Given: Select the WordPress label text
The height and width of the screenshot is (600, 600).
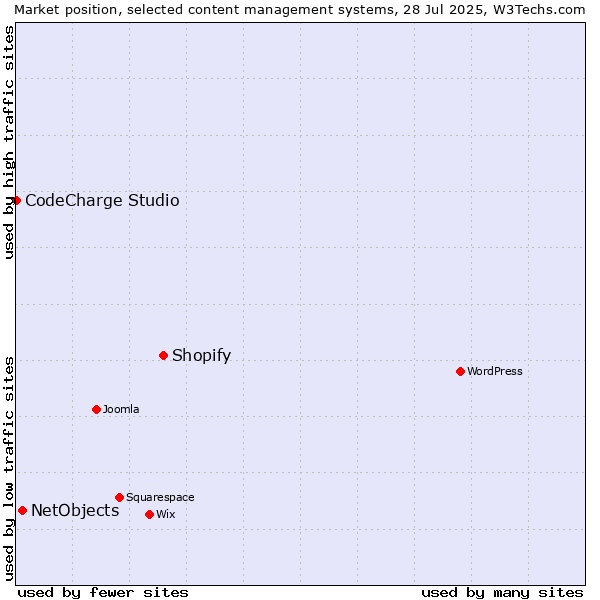Looking at the screenshot, I should [494, 371].
